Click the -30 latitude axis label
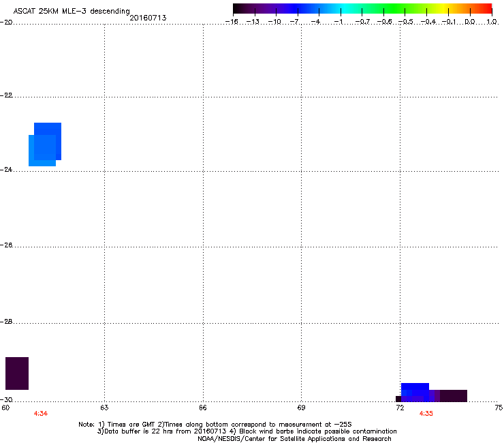 point(6,399)
